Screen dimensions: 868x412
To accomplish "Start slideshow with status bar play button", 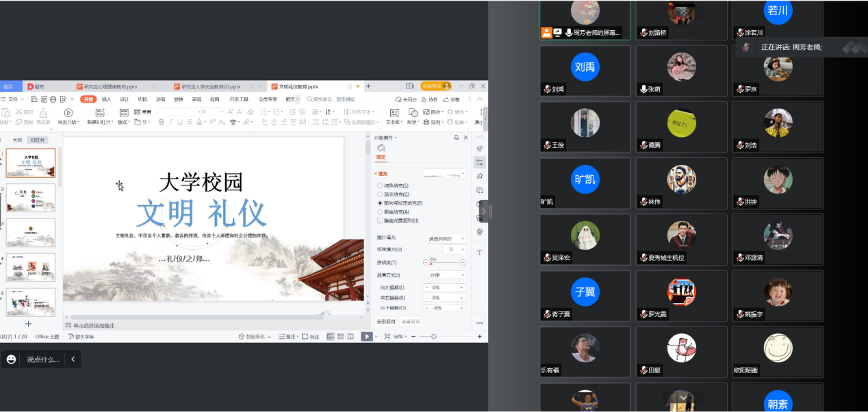I will coord(367,337).
